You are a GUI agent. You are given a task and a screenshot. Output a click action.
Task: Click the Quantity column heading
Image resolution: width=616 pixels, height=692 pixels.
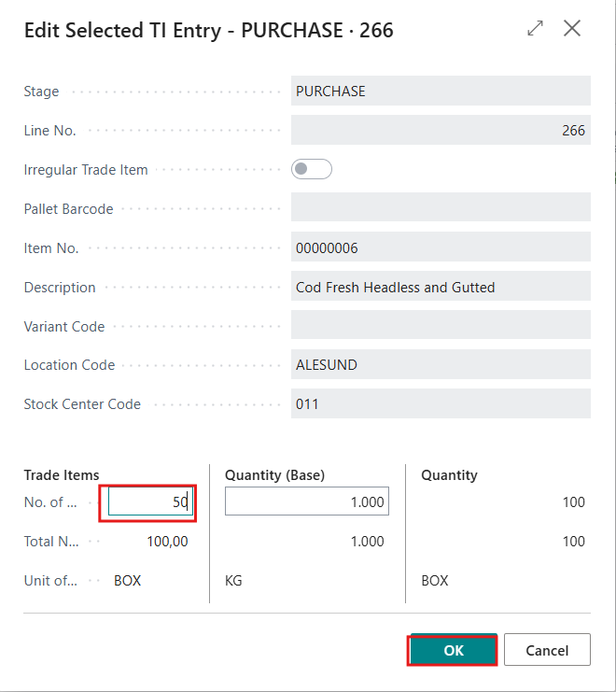click(449, 474)
